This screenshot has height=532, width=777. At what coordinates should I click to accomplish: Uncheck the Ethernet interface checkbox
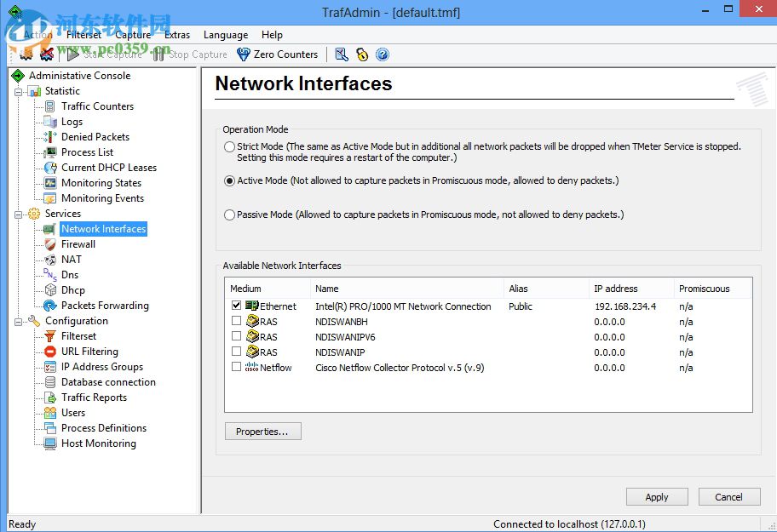[x=236, y=306]
